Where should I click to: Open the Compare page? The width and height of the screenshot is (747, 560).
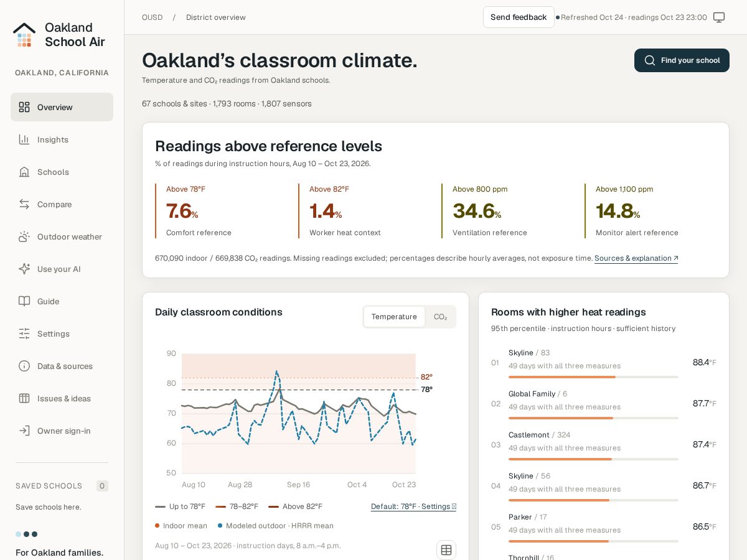[62, 204]
